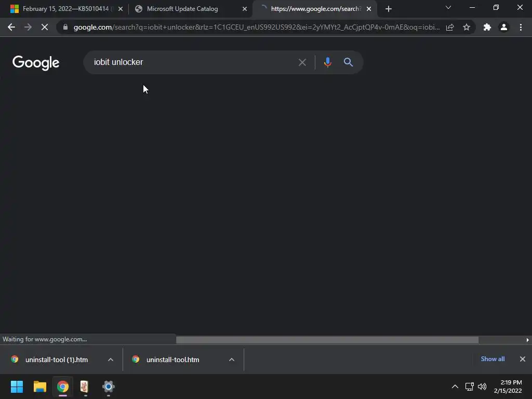View site information via the lock icon
This screenshot has width=532, height=399.
click(65, 27)
